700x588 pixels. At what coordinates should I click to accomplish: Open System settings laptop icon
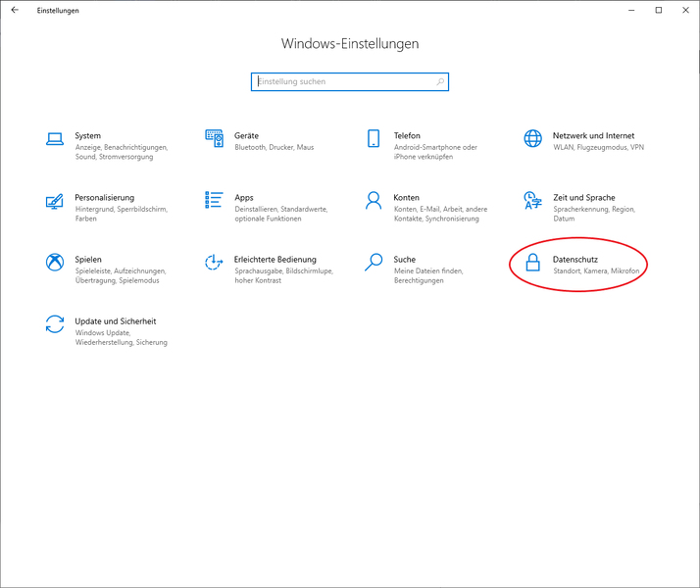click(55, 139)
